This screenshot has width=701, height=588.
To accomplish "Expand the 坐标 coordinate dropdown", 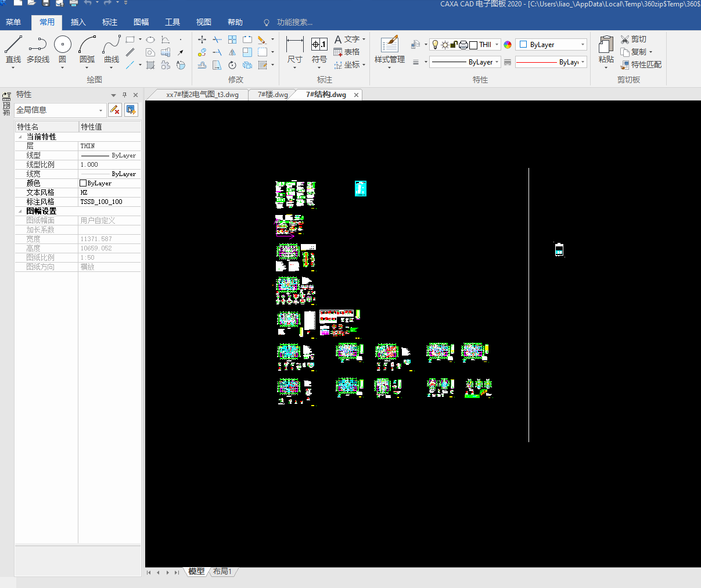I will [364, 65].
